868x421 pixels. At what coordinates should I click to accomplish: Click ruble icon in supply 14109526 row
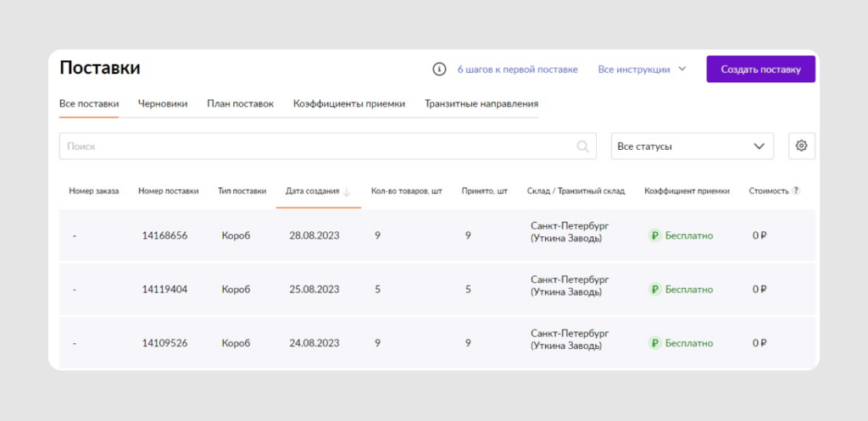point(654,343)
